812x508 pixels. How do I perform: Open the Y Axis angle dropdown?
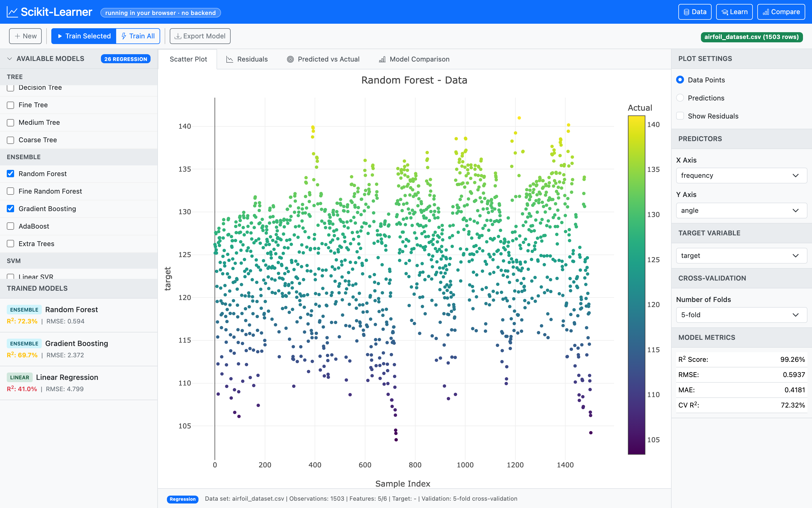(741, 210)
